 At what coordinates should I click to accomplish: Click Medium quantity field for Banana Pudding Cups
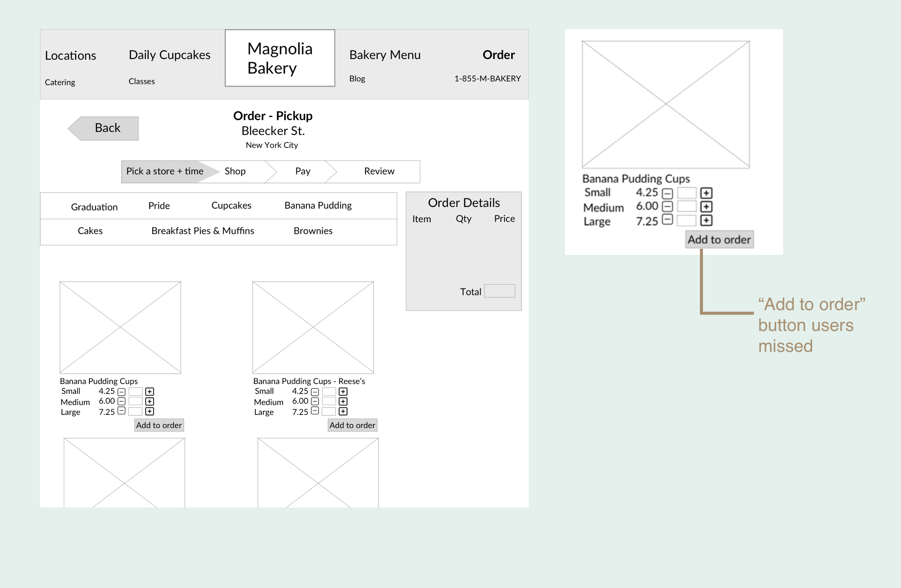tap(135, 401)
